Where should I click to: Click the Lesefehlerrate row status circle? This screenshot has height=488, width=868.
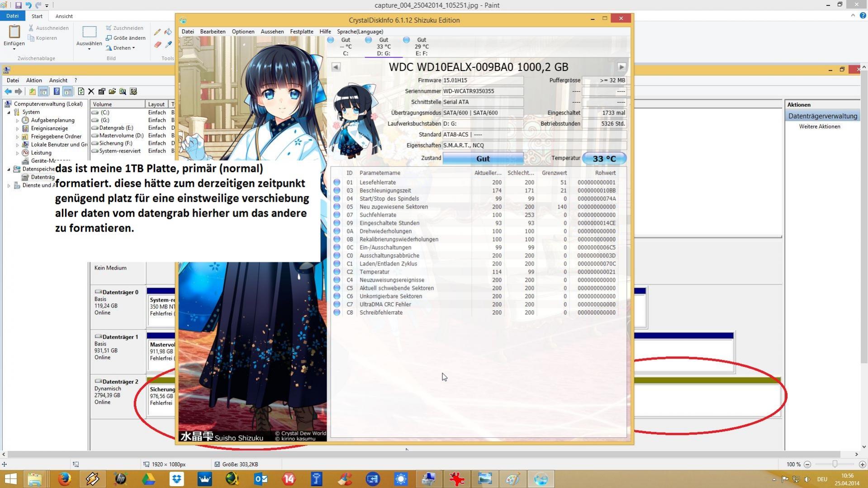point(337,183)
